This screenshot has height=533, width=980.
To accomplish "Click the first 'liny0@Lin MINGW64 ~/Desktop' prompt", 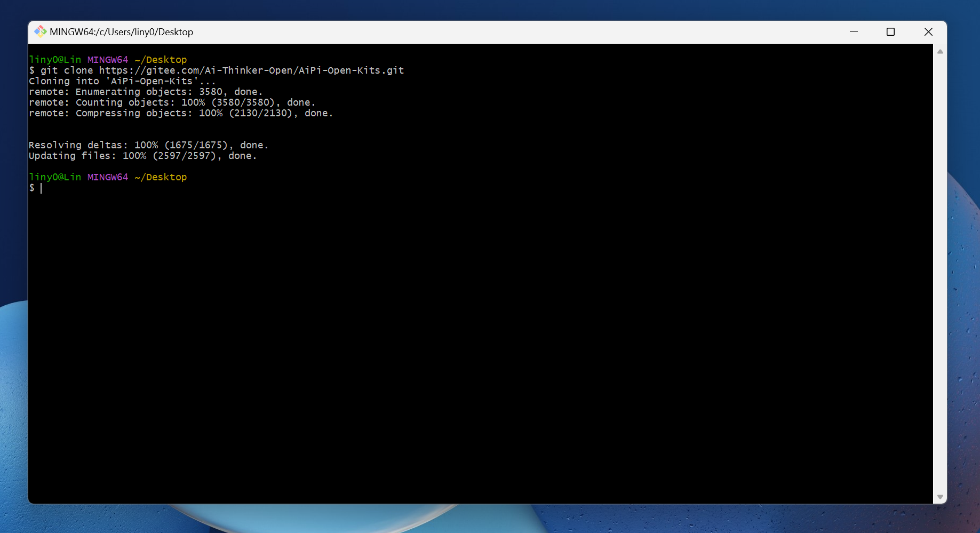I will (x=108, y=60).
